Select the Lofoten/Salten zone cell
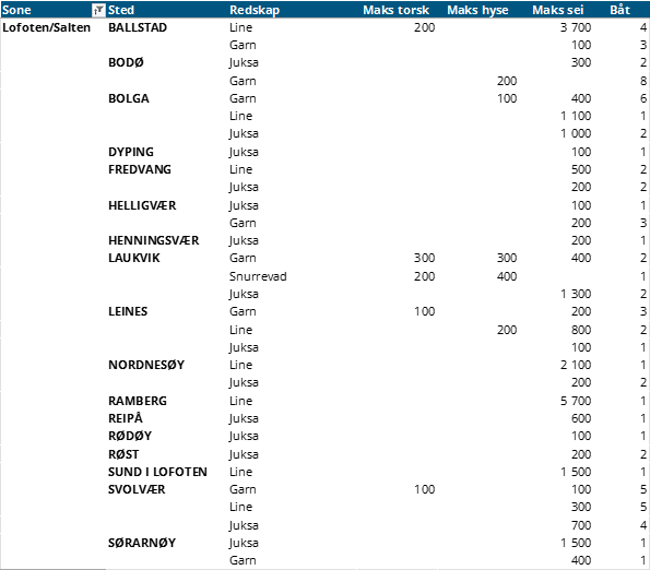 [46, 28]
